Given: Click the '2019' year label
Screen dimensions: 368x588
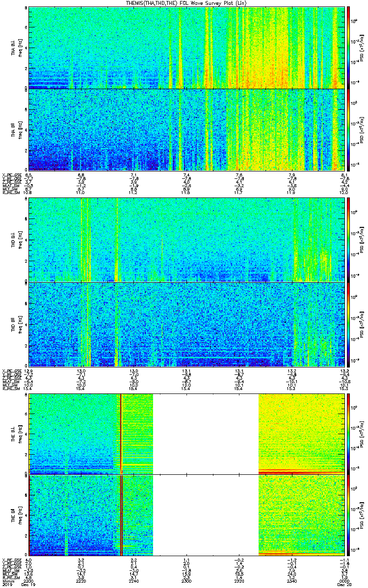Looking at the screenshot, I should (7, 584).
